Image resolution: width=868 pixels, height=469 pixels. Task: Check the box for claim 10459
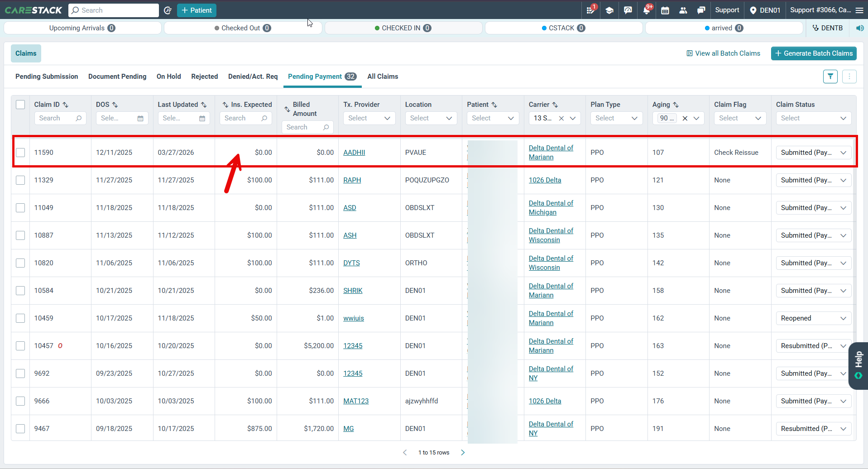[x=20, y=318]
